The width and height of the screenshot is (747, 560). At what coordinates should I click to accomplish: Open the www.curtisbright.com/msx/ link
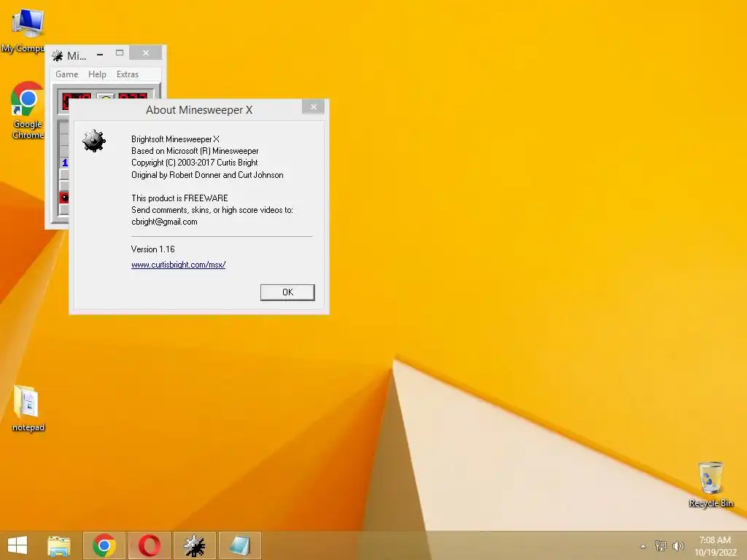[x=178, y=265]
